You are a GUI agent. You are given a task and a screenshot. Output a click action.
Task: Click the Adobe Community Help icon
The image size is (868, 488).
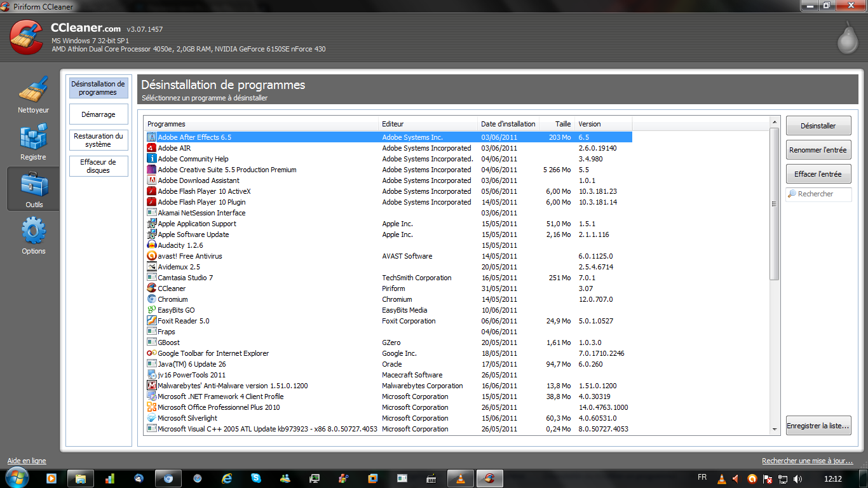pyautogui.click(x=152, y=159)
